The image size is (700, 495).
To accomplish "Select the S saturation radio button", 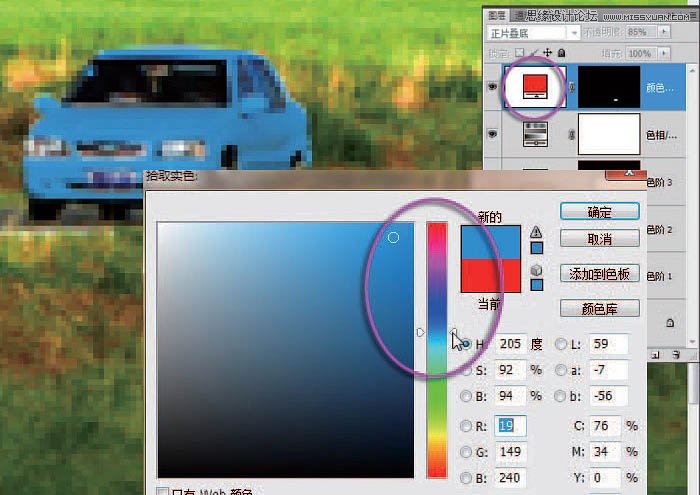I will [466, 370].
